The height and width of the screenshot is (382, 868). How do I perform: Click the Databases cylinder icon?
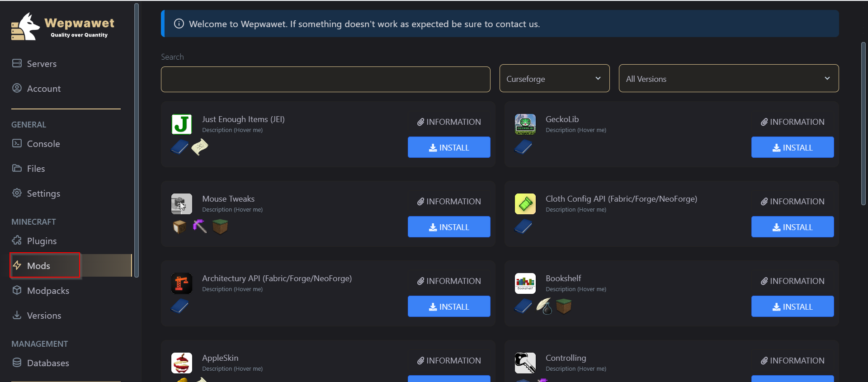point(17,363)
